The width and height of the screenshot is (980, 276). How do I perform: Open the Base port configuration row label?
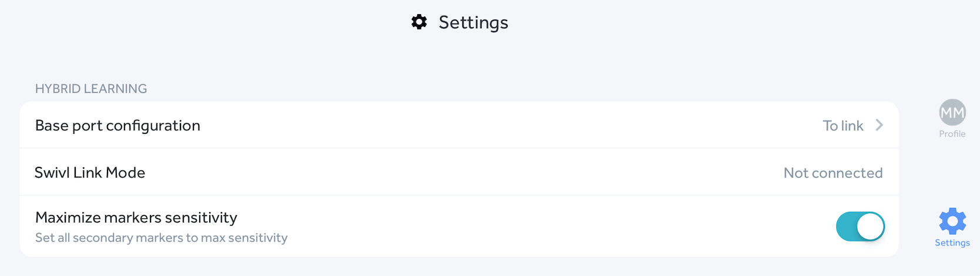[x=118, y=126]
